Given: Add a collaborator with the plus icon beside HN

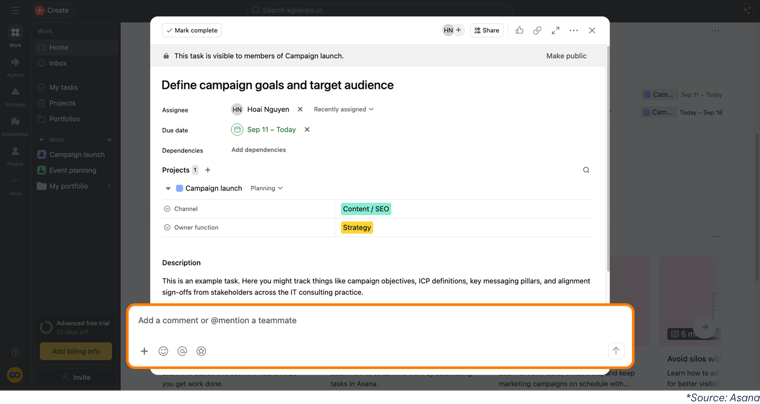Looking at the screenshot, I should click(459, 31).
